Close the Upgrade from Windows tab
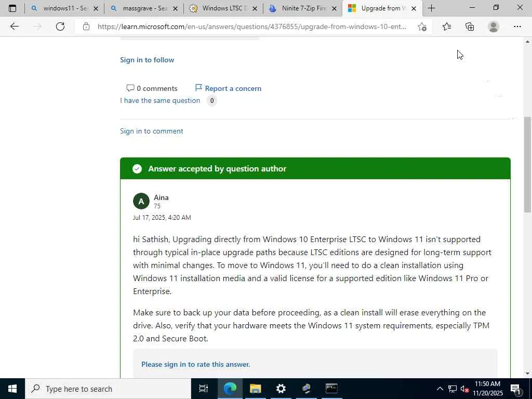 pyautogui.click(x=414, y=8)
